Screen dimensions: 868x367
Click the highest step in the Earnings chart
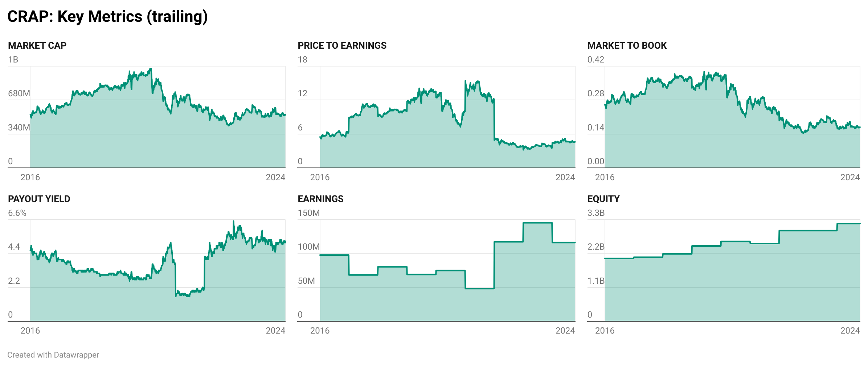[x=537, y=223]
